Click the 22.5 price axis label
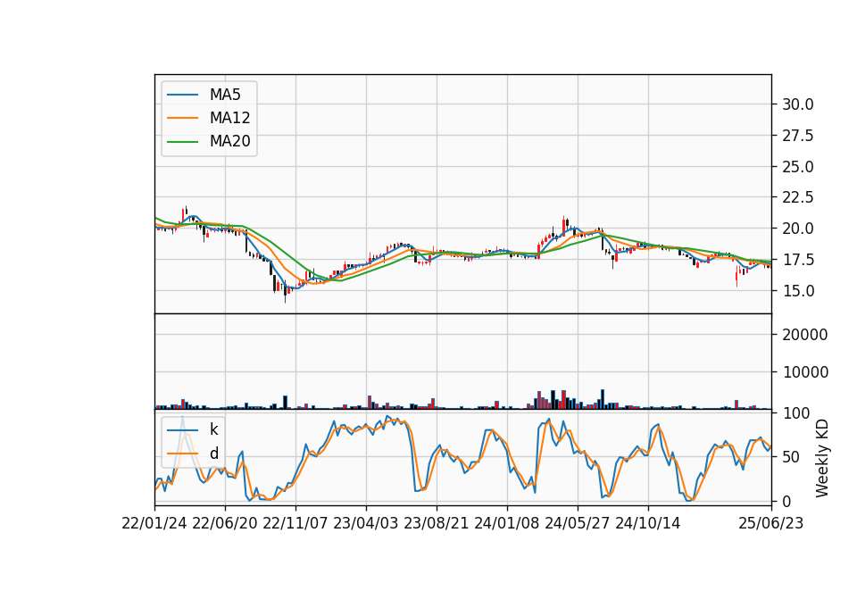The image size is (857, 616). (x=798, y=197)
